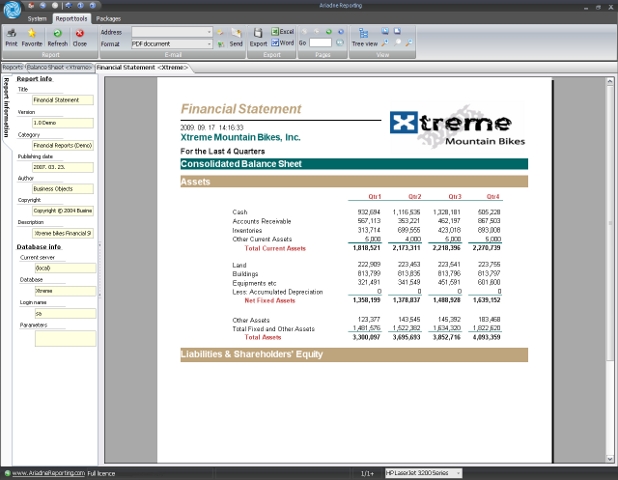
Task: Click the Go page number input field
Action: (320, 43)
